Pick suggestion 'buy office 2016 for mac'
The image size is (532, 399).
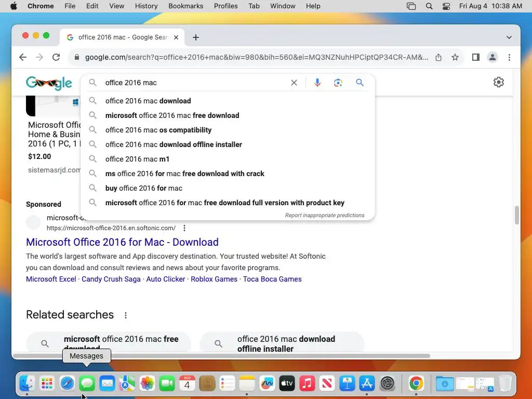click(228, 188)
